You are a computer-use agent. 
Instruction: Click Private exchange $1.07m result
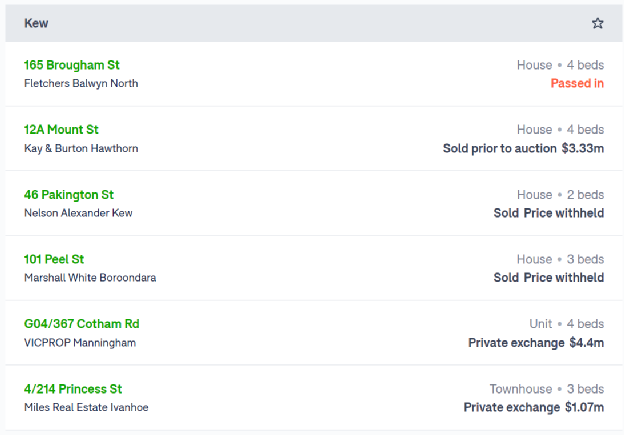[534, 407]
